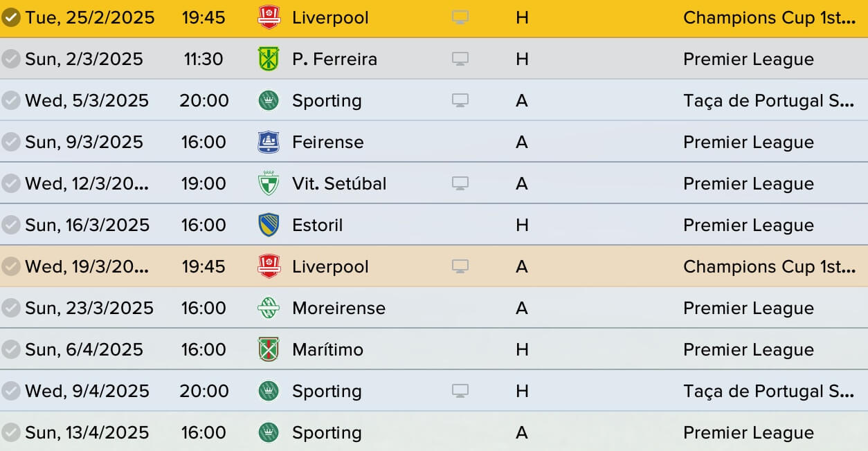868x451 pixels.
Task: Select the Sun, 16/3/2025 fixture date
Action: 87,225
